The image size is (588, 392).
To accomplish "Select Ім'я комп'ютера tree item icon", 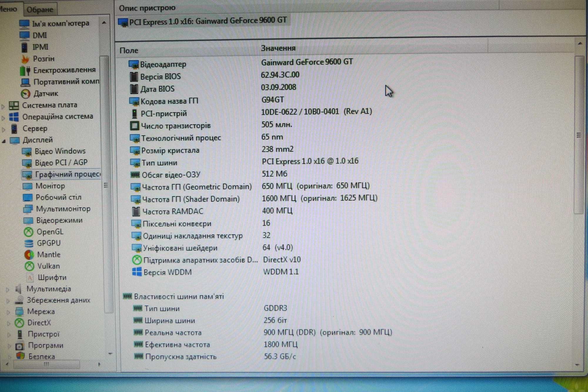I will [x=24, y=24].
